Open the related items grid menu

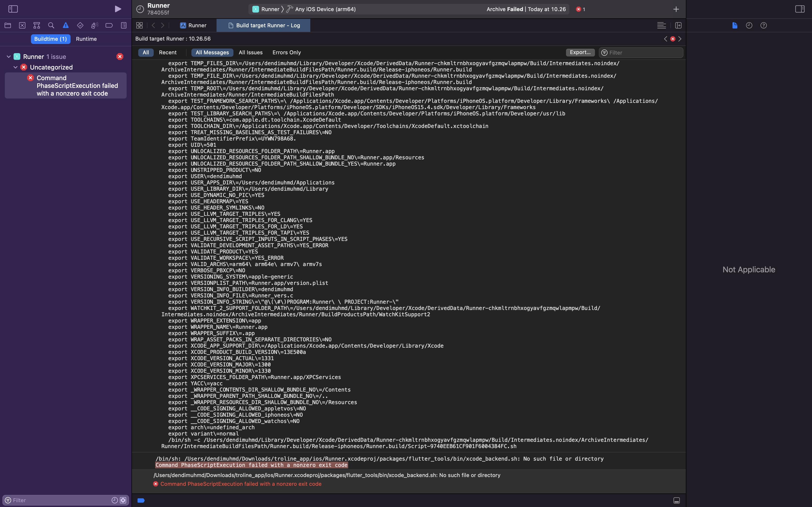point(140,26)
